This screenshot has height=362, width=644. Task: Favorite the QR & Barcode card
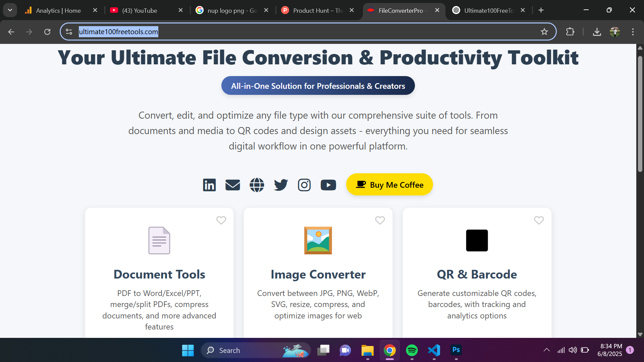[539, 220]
